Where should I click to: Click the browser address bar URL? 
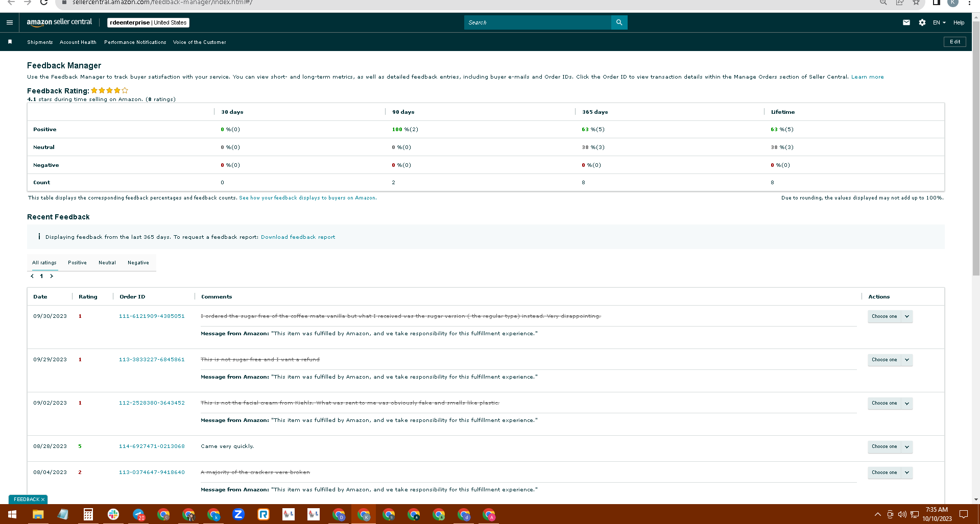point(162,3)
